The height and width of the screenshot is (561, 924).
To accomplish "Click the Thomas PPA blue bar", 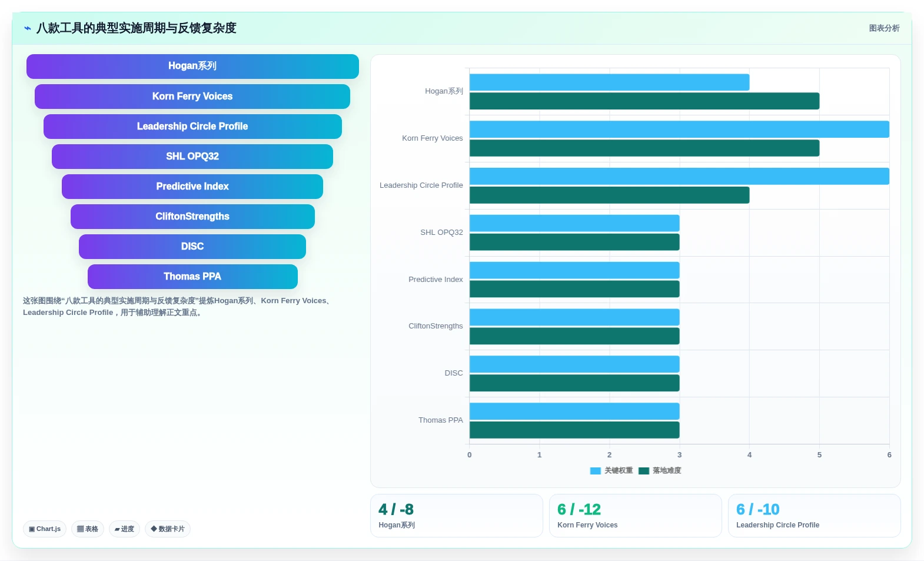I will pos(574,411).
